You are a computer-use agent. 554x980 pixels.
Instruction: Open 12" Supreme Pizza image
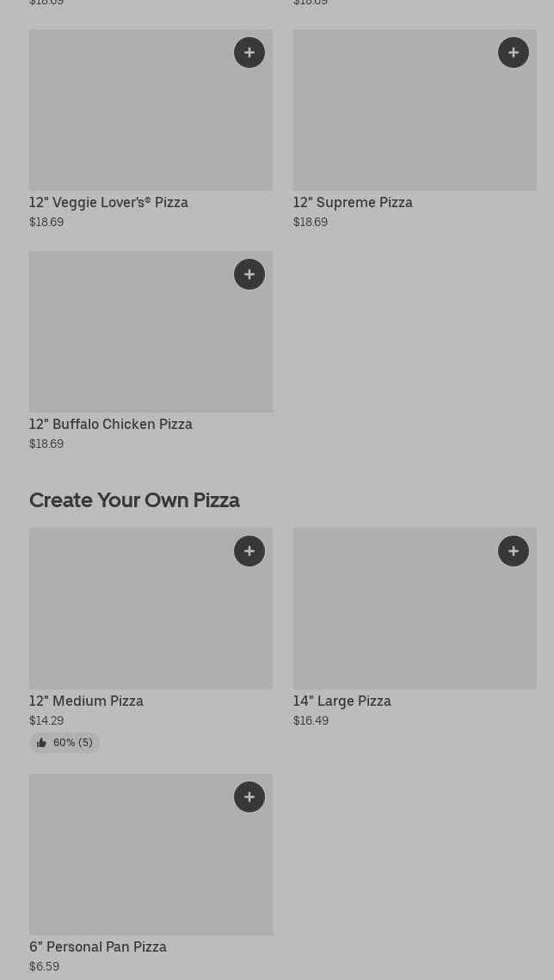[x=415, y=120]
